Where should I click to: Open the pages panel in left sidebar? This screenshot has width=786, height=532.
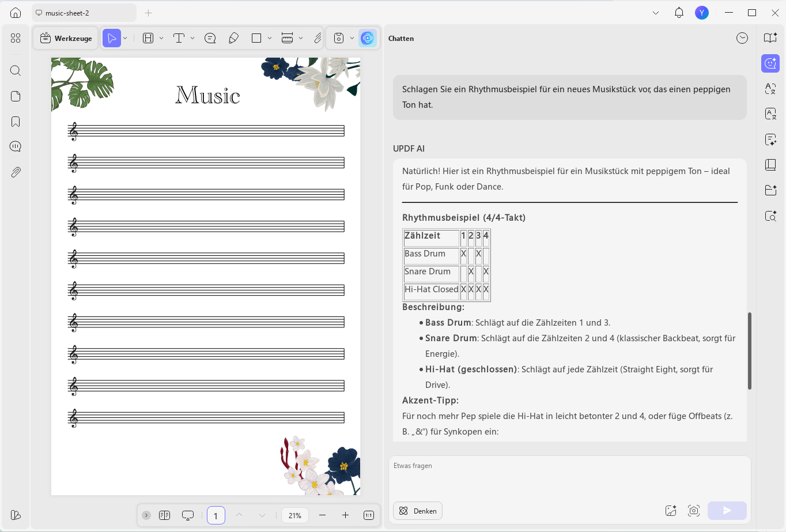click(x=16, y=96)
